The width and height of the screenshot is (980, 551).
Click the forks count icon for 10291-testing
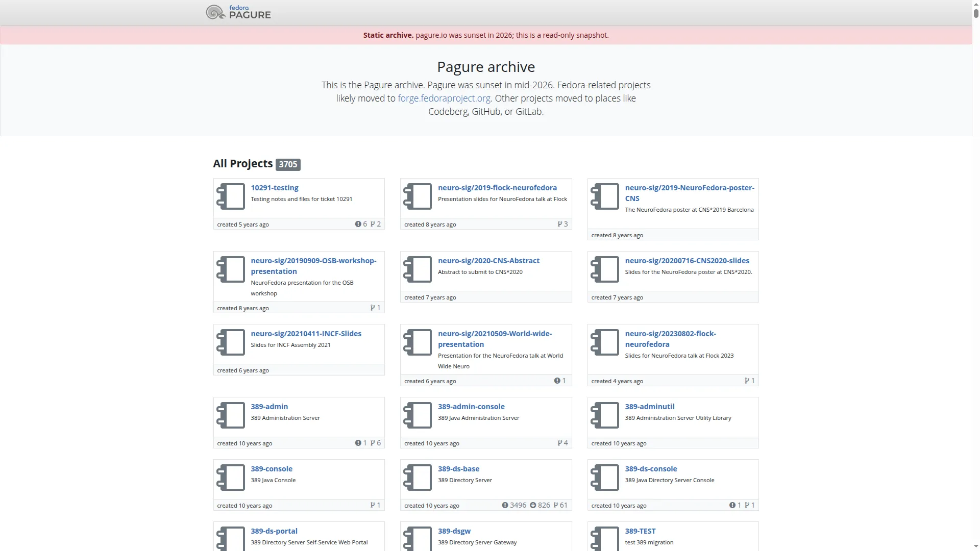(x=373, y=224)
